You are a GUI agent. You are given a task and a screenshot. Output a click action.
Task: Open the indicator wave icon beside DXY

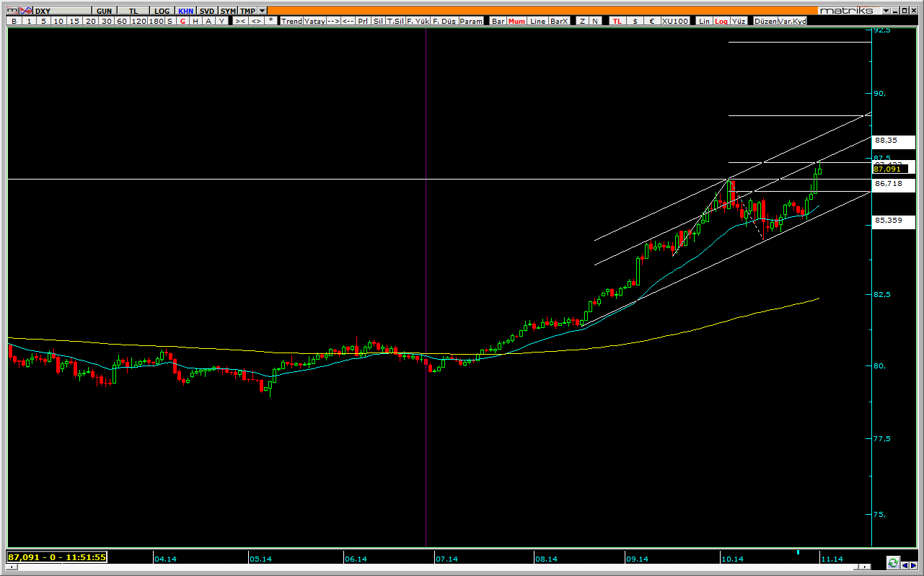coord(26,11)
